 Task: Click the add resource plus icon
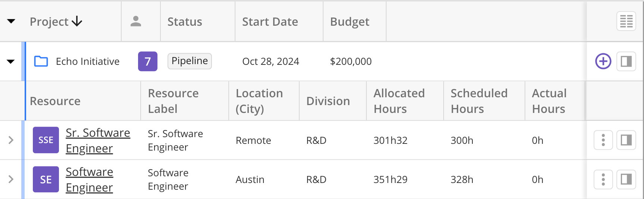click(603, 61)
